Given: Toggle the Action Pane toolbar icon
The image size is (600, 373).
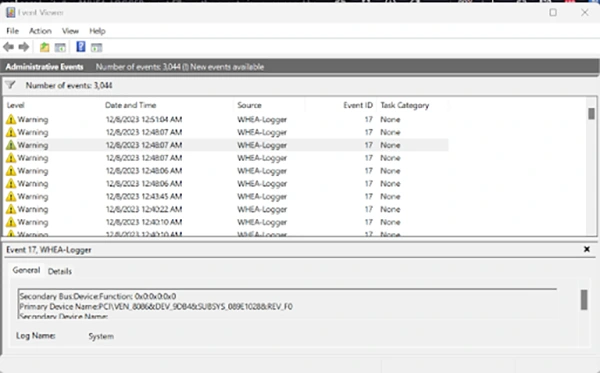Looking at the screenshot, I should coord(96,47).
